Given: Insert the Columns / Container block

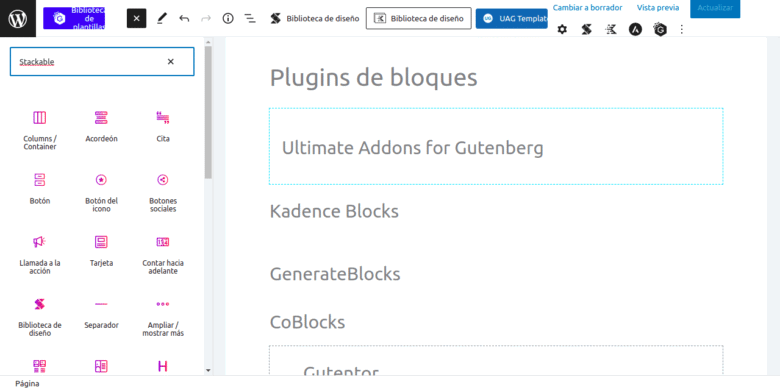Looking at the screenshot, I should click(40, 130).
